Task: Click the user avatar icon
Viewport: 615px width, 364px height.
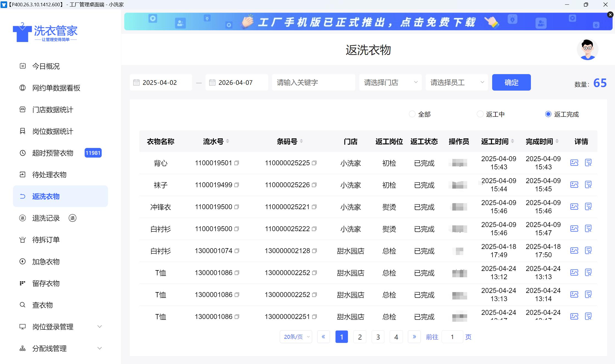Action: [x=588, y=49]
